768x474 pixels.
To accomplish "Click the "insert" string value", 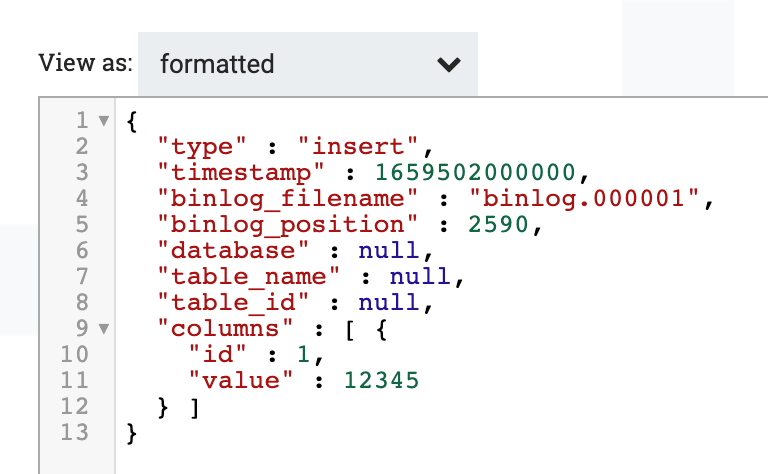I will [359, 146].
